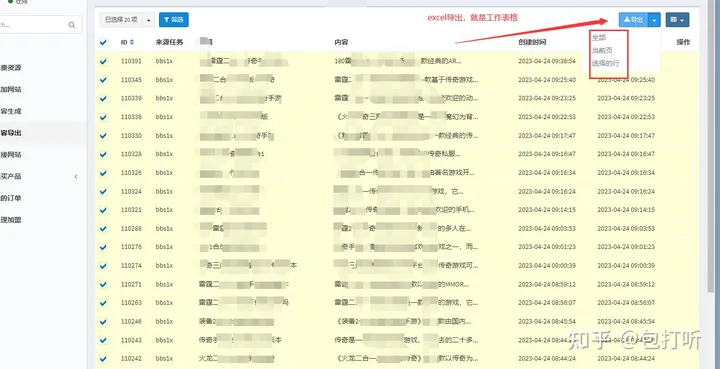Uncheck the row 110243 checkbox
Image resolution: width=720 pixels, height=369 pixels.
coord(103,340)
